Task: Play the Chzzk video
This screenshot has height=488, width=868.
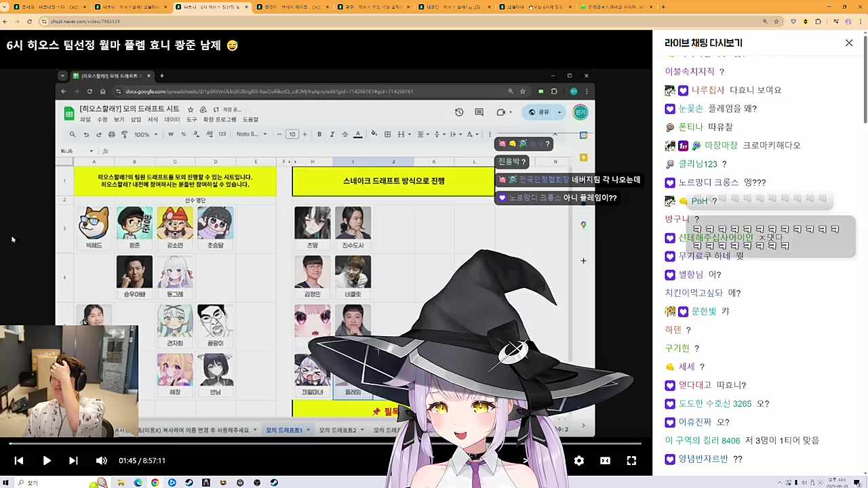Action: point(46,461)
